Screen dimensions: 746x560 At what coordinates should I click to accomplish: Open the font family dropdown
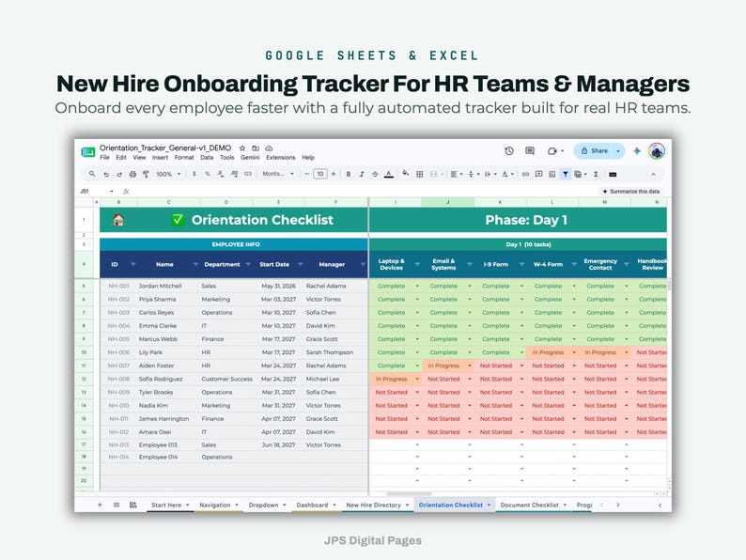point(278,174)
